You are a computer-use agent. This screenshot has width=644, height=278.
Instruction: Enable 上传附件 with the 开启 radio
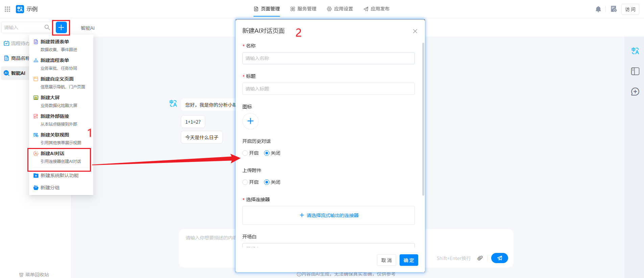tap(245, 182)
